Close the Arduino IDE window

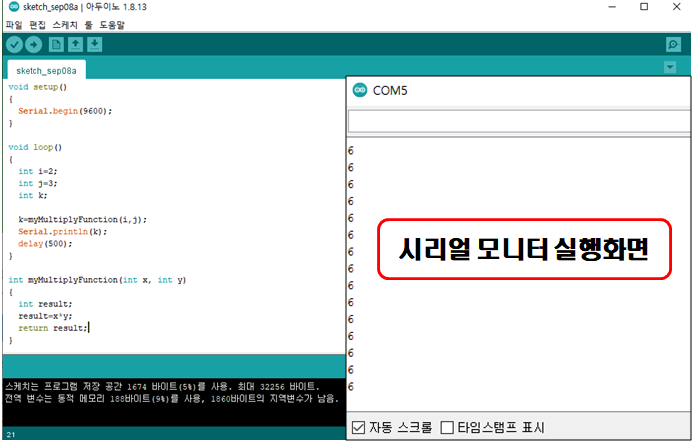click(677, 7)
